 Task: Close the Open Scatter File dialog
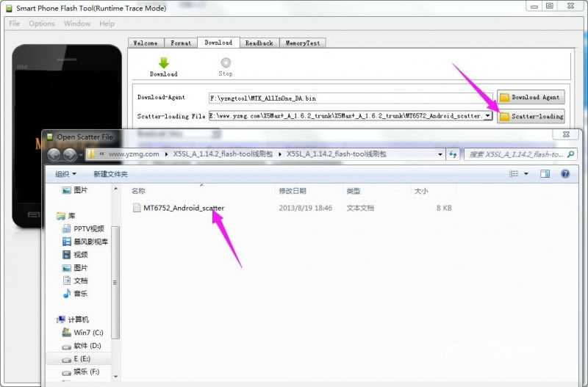[566, 134]
